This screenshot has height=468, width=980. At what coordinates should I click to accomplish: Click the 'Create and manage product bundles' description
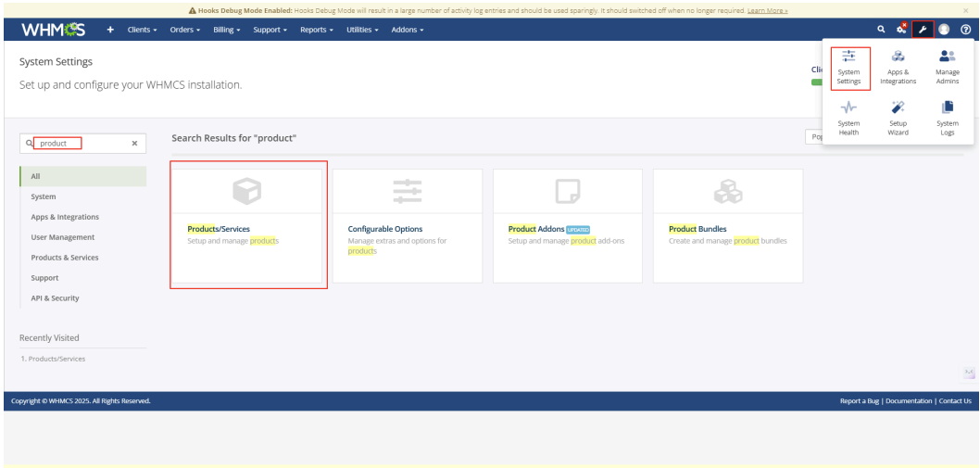(x=728, y=241)
